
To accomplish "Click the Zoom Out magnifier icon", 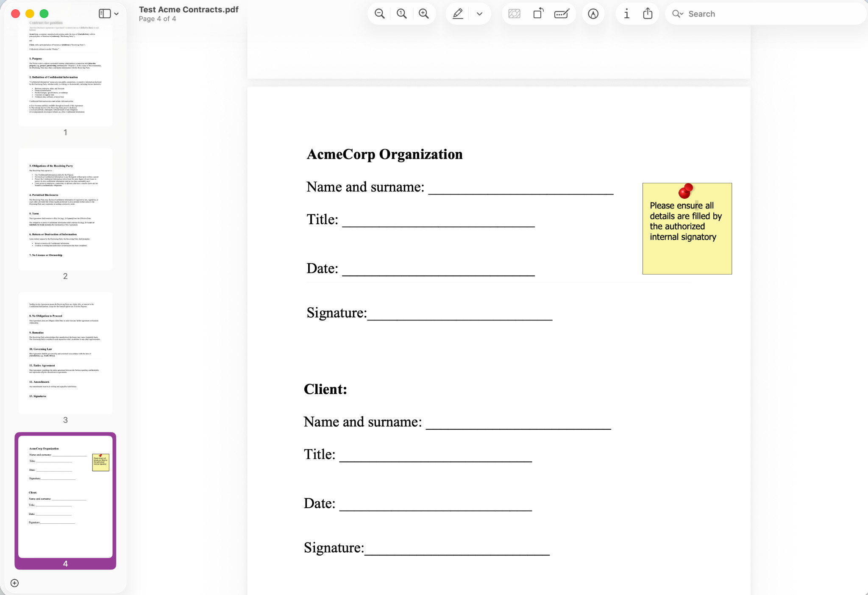I will 380,14.
